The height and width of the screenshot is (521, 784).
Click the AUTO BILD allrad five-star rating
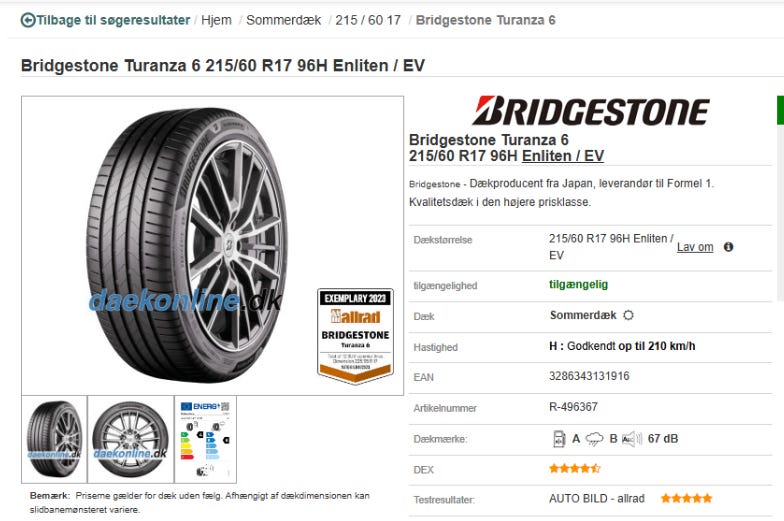(686, 498)
